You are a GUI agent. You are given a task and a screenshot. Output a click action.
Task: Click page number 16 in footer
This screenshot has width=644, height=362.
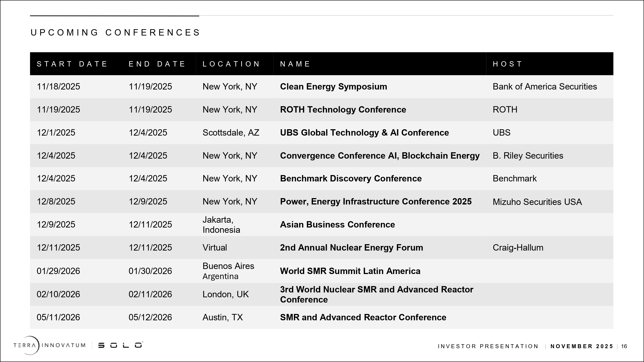624,346
